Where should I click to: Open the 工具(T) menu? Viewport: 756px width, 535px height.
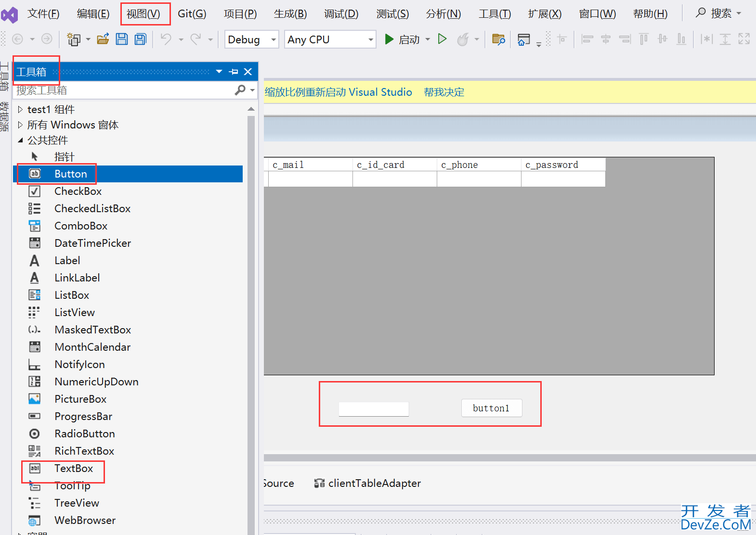coord(495,13)
